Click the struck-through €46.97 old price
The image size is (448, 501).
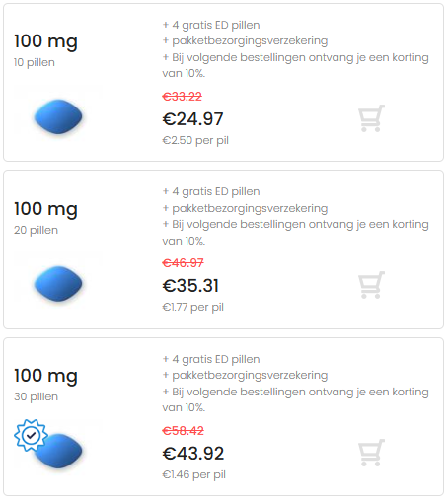183,263
